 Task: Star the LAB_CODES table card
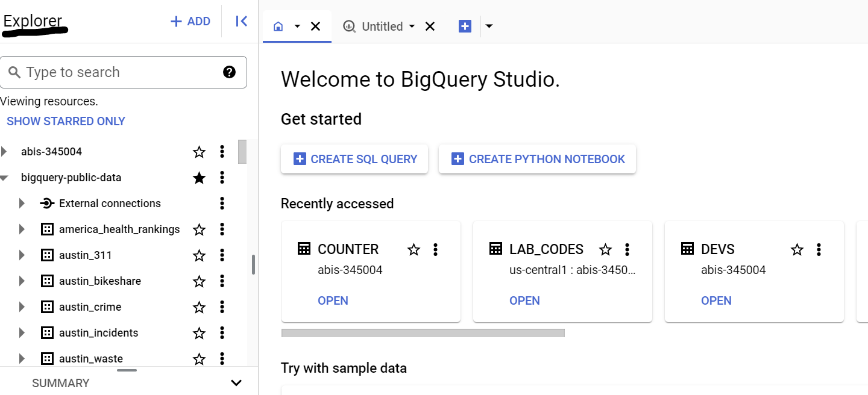tap(605, 249)
